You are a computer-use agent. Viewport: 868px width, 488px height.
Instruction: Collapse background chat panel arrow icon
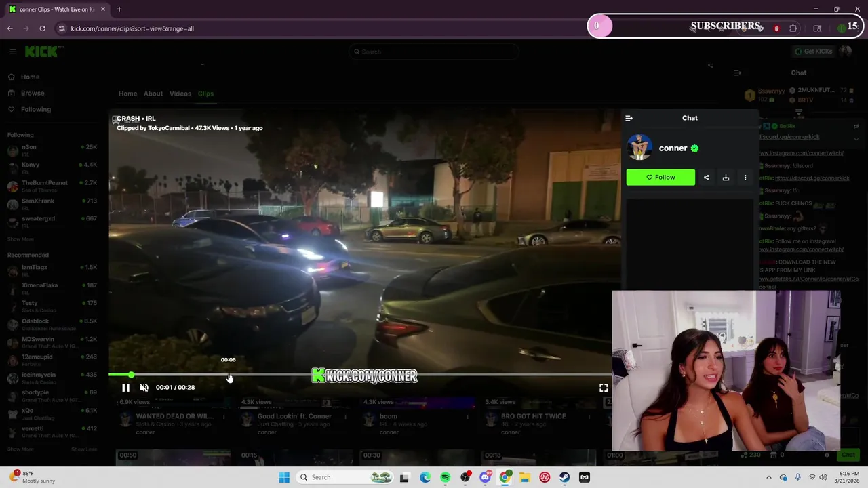tap(737, 73)
